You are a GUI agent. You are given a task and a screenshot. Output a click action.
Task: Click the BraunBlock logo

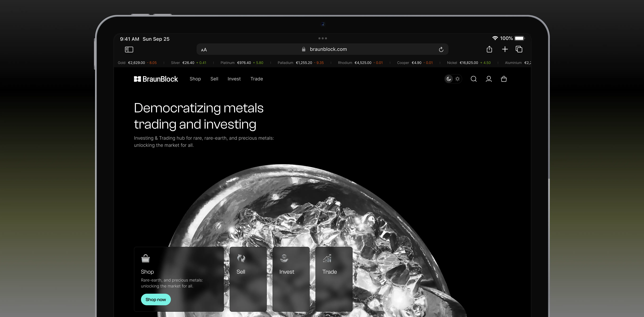156,79
